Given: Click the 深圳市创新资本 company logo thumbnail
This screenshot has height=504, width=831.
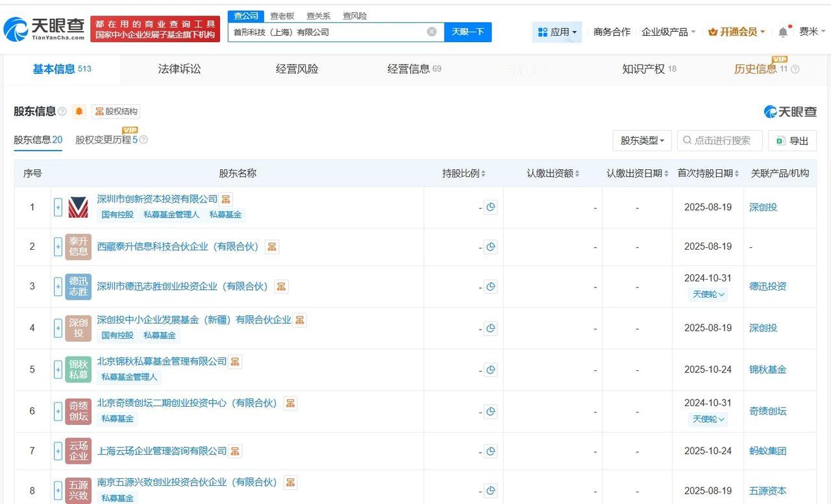Looking at the screenshot, I should (78, 208).
